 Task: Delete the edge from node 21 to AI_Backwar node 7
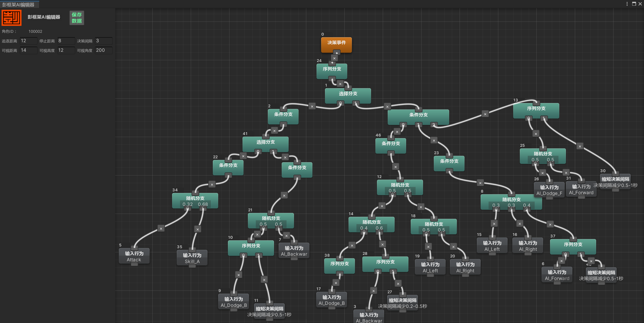click(286, 236)
